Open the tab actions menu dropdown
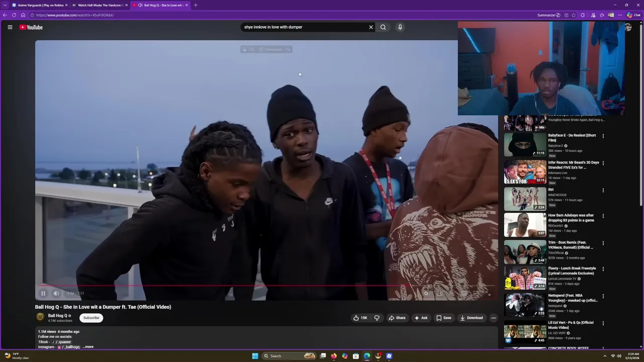This screenshot has height=362, width=644. [x=6, y=5]
